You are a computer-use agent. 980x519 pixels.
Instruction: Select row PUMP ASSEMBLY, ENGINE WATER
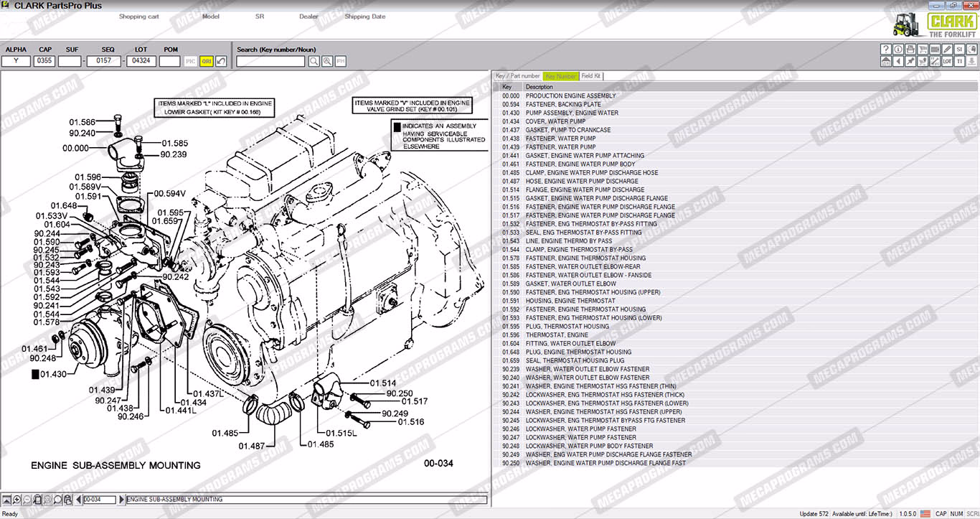(x=735, y=113)
